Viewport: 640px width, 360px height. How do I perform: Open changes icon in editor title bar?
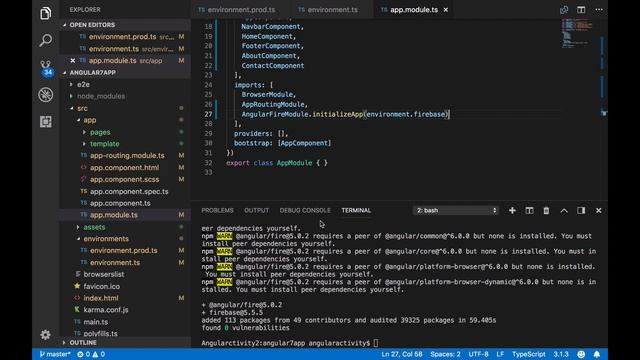click(564, 10)
